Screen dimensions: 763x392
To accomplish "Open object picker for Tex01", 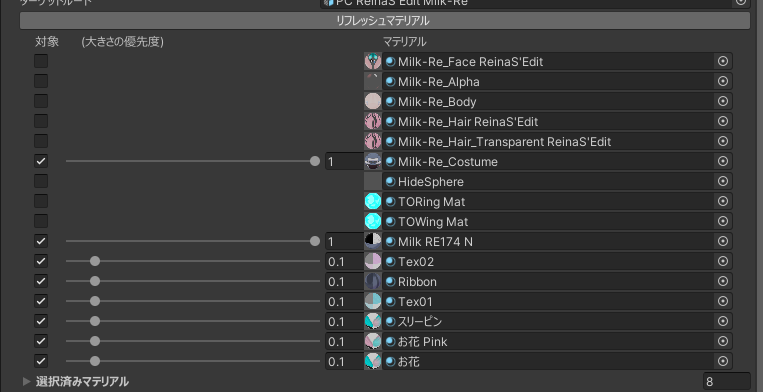I will point(723,302).
